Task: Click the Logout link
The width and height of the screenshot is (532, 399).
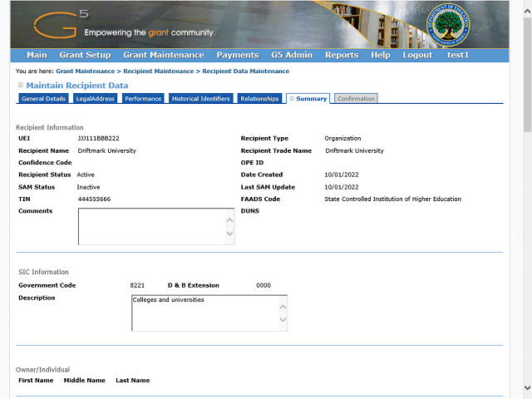Action: pyautogui.click(x=417, y=55)
